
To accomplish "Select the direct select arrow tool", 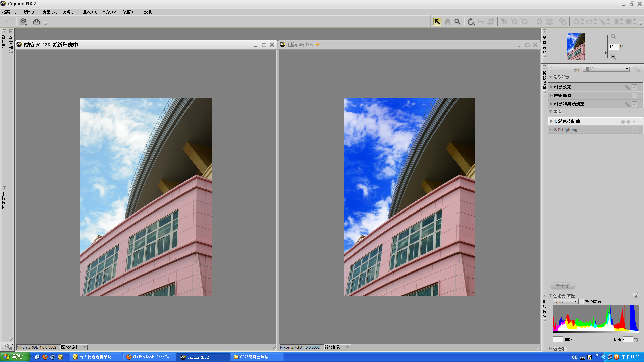I will [x=437, y=22].
